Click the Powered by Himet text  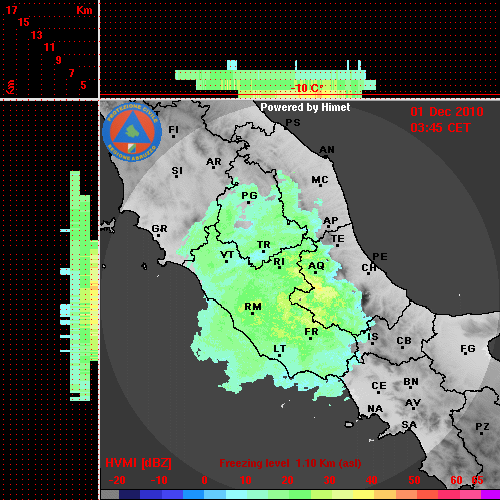coord(305,107)
